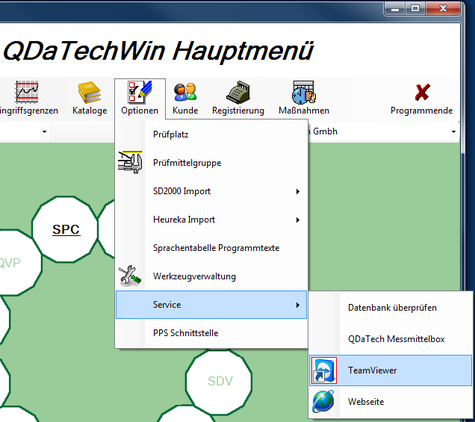Close the QDaTechWin window

[x=443, y=9]
